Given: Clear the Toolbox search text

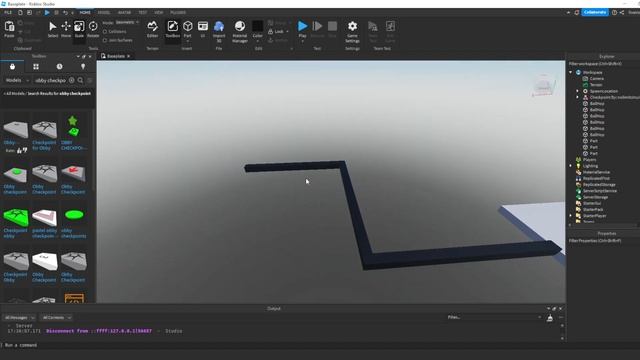Looking at the screenshot, I should click(x=72, y=80).
